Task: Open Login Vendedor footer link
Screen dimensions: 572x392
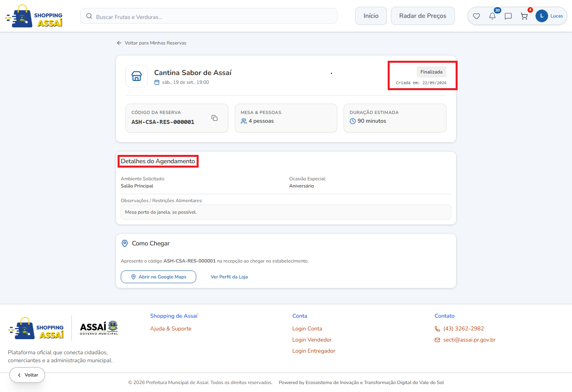Action: tap(312, 340)
